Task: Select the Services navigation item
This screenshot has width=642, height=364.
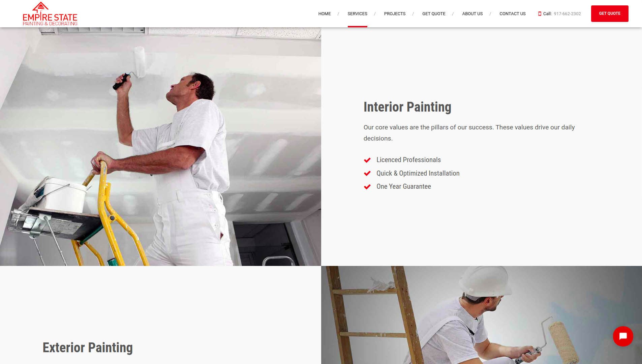Action: tap(357, 14)
